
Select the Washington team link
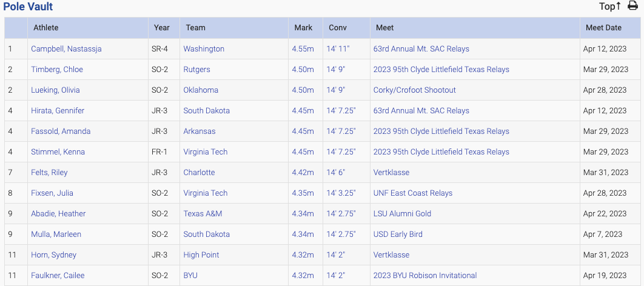(x=204, y=48)
